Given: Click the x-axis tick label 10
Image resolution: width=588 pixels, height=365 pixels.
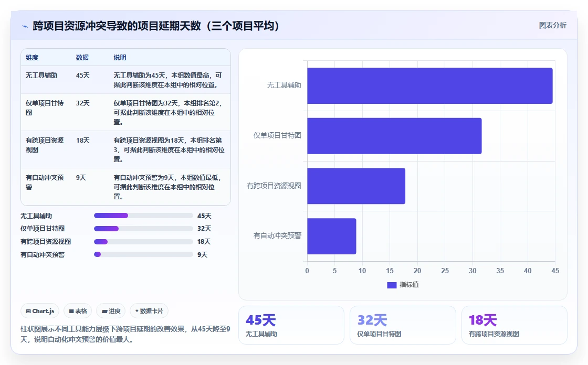Looking at the screenshot, I should [x=362, y=271].
